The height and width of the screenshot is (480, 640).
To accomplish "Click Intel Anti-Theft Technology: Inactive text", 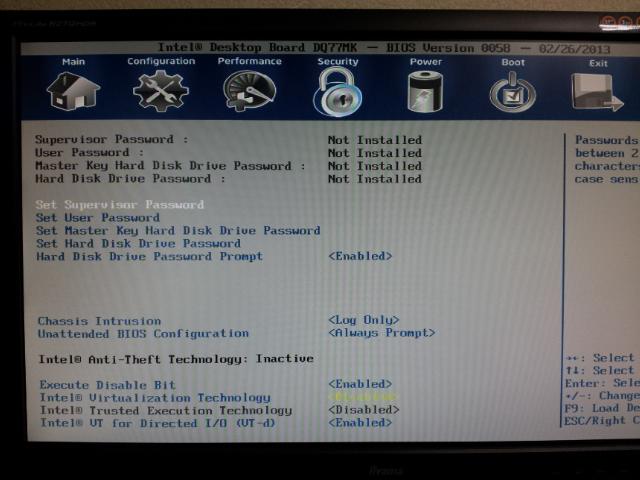I will coord(176,359).
